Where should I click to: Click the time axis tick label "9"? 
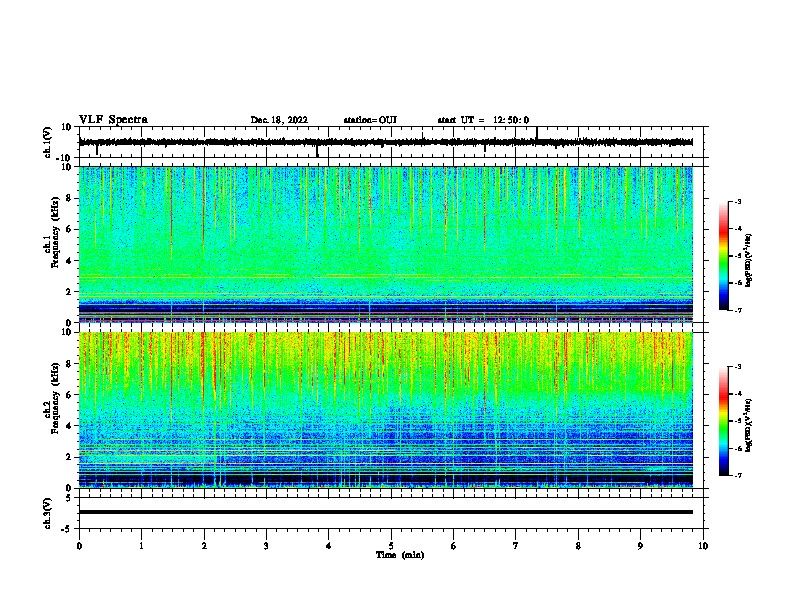point(640,546)
